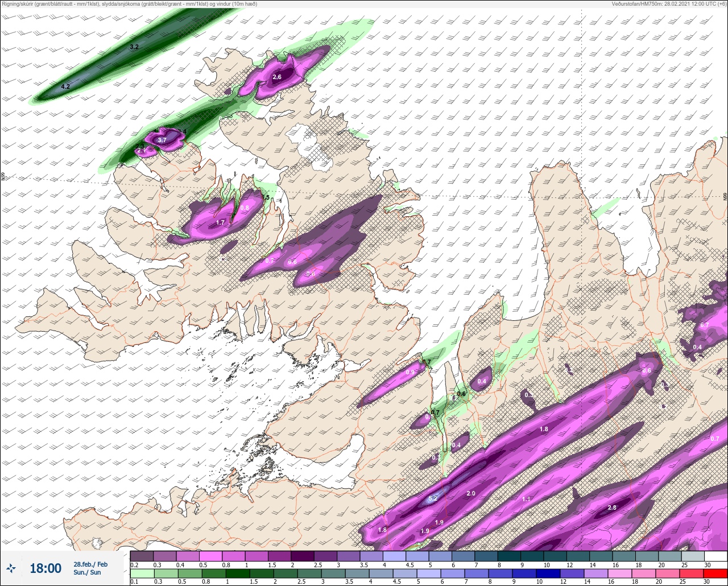728x586 pixels.
Task: Click the 5.2 precipitation value on the map
Action: (433, 498)
